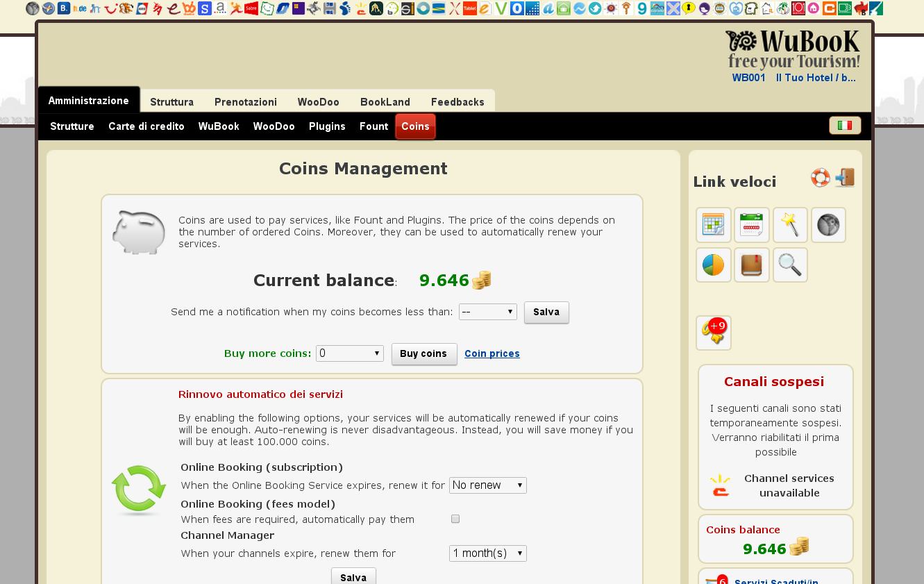The image size is (924, 584).
Task: Click the 'Canali sospesi' heading
Action: click(x=774, y=381)
